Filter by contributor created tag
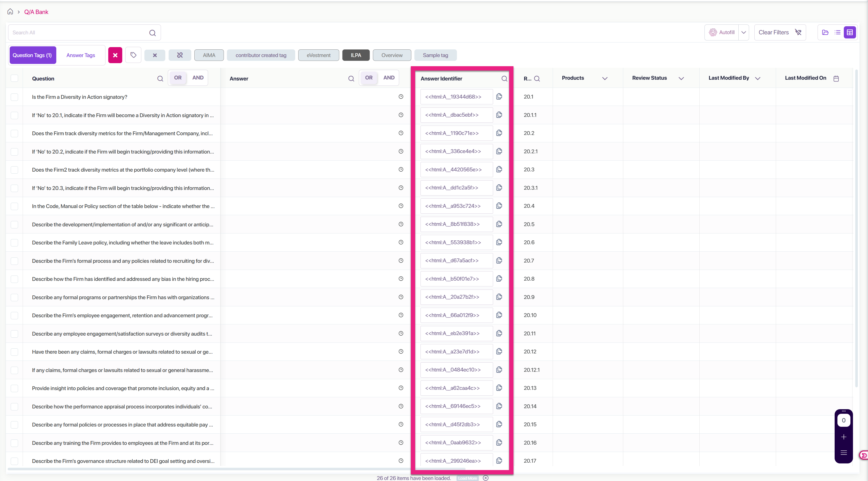The width and height of the screenshot is (868, 481). click(x=261, y=55)
